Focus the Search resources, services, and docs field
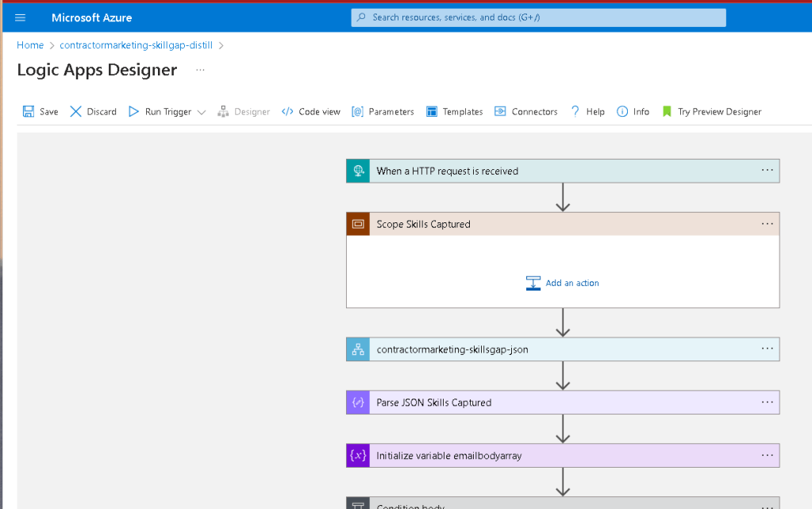812x509 pixels. tap(539, 17)
